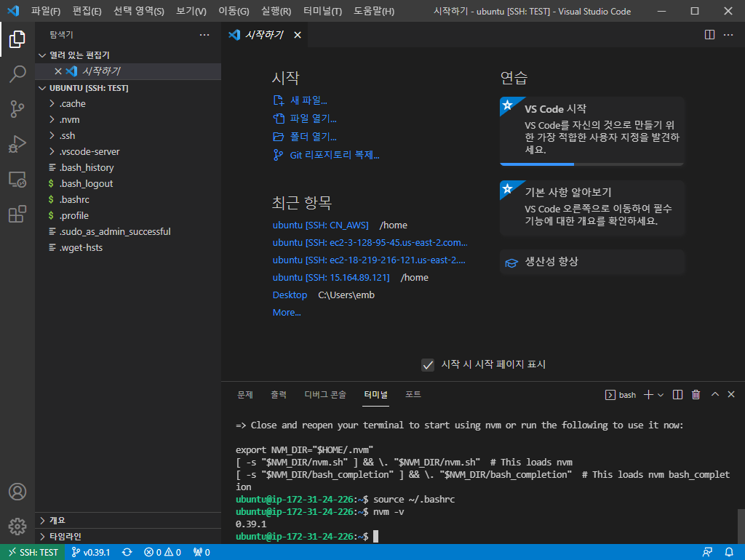745x560 pixels.
Task: Click the feedback icon in status bar
Action: [x=707, y=553]
